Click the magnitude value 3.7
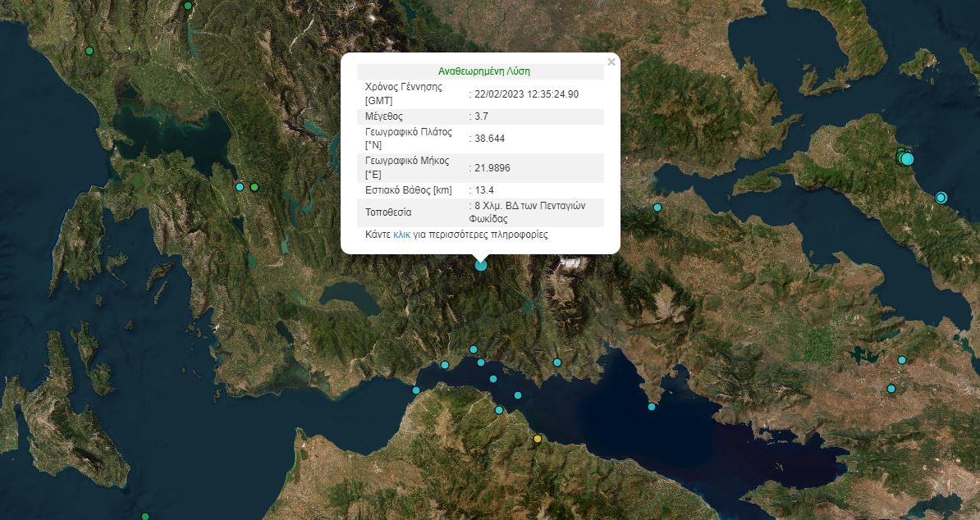The width and height of the screenshot is (980, 520). click(483, 116)
